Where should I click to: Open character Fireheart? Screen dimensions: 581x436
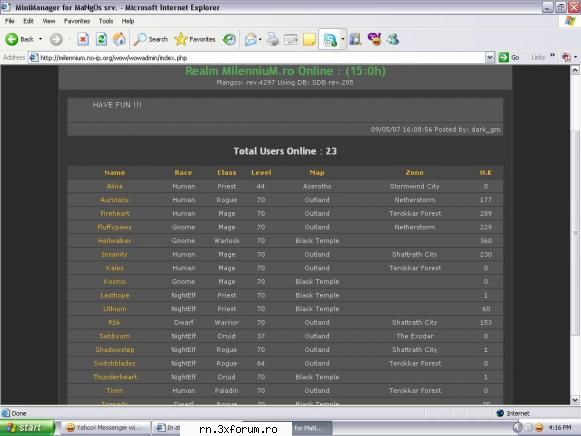point(115,213)
